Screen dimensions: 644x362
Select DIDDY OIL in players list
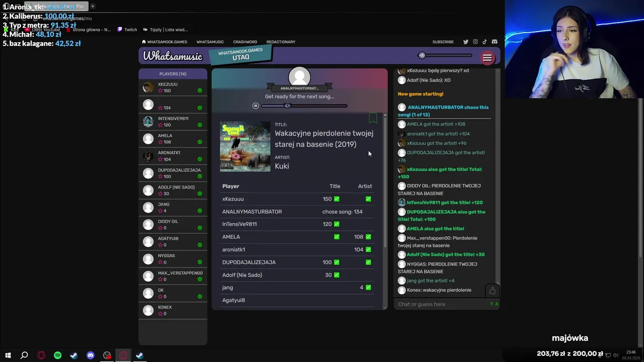point(173,224)
